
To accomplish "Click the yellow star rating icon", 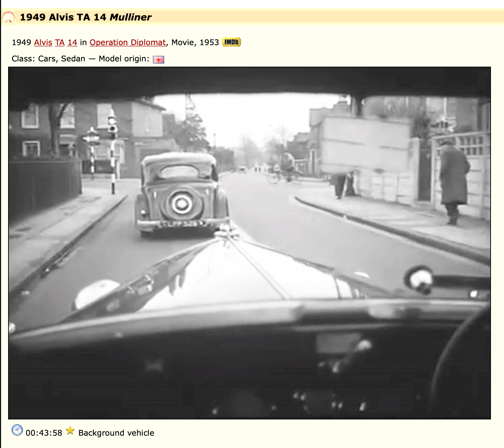I will pyautogui.click(x=70, y=431).
